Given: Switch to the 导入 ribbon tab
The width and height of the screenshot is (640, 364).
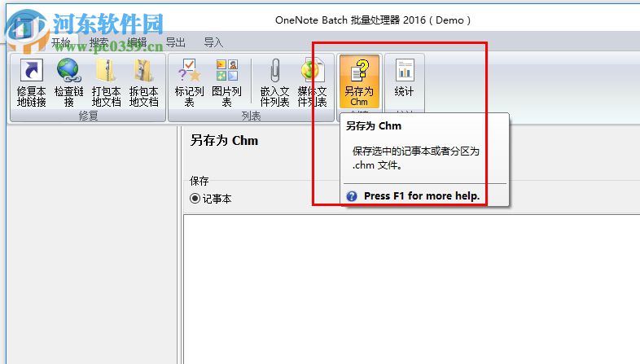Looking at the screenshot, I should click(213, 42).
